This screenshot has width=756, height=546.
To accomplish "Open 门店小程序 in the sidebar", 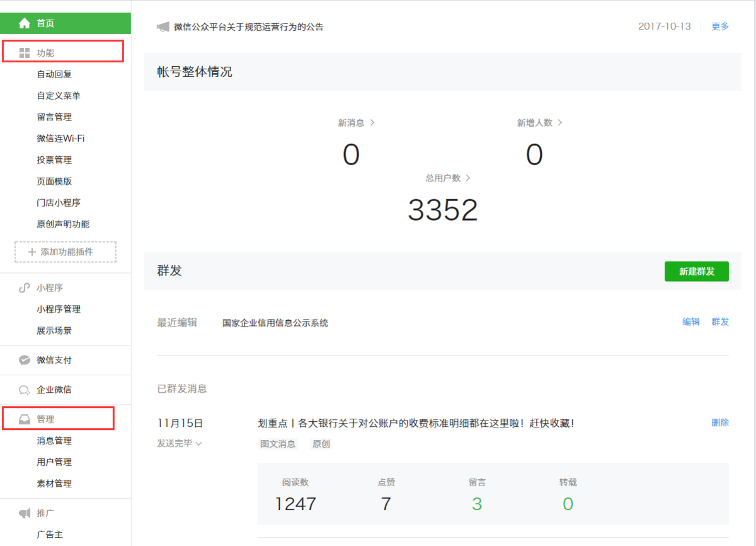I will [59, 203].
